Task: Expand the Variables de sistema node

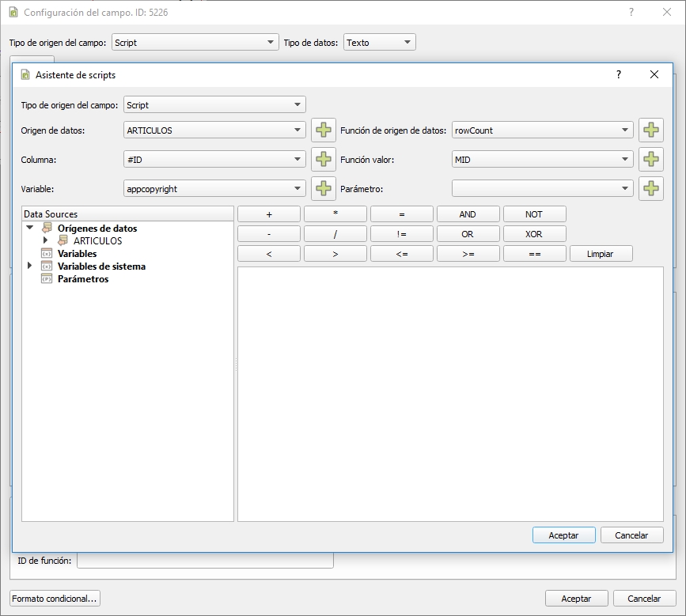Action: pyautogui.click(x=30, y=266)
